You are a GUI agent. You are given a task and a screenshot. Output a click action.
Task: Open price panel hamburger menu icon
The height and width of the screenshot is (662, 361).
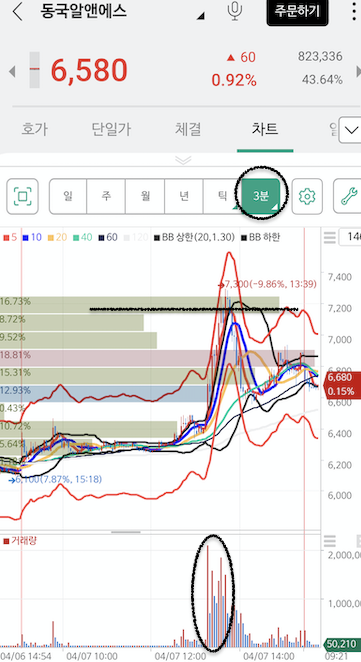329,238
